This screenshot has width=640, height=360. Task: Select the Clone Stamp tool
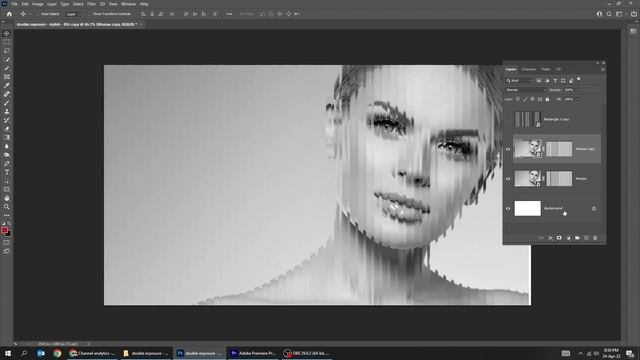tap(7, 111)
